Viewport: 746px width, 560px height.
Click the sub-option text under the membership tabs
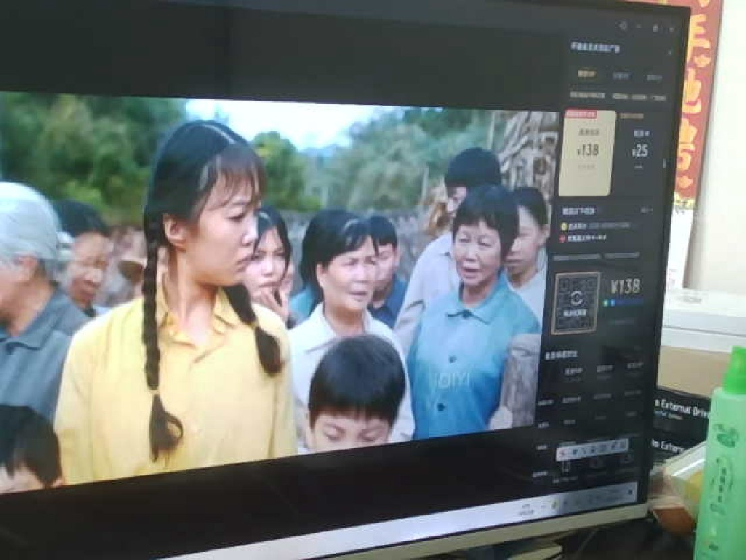[585, 96]
